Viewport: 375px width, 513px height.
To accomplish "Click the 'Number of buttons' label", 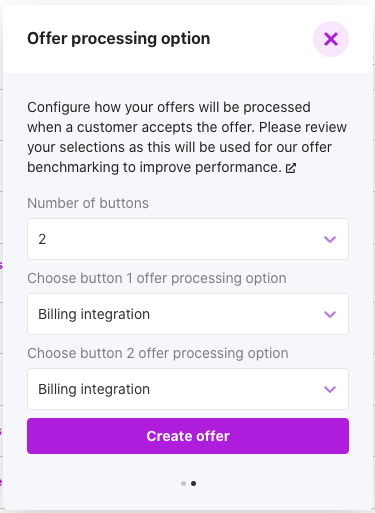I will point(88,203).
